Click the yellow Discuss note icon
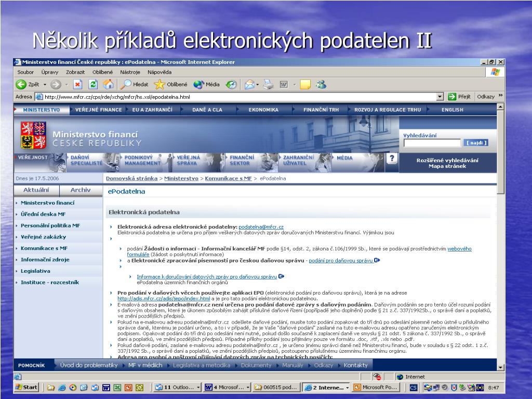The height and width of the screenshot is (399, 532). (305, 85)
